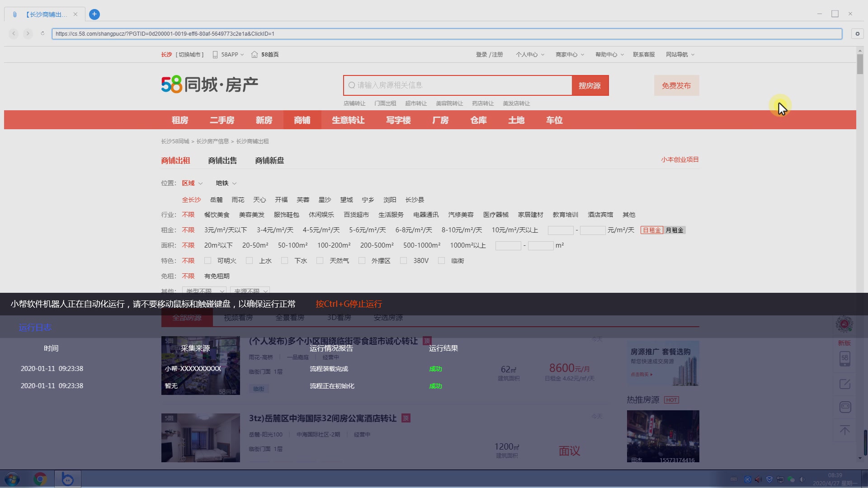Open a new browser tab with plus icon
Screen dimensions: 868x488
click(94, 14)
